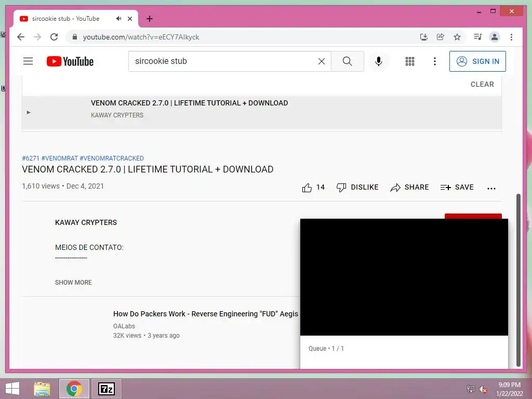Open the YouTube hamburger guide menu

tap(28, 61)
